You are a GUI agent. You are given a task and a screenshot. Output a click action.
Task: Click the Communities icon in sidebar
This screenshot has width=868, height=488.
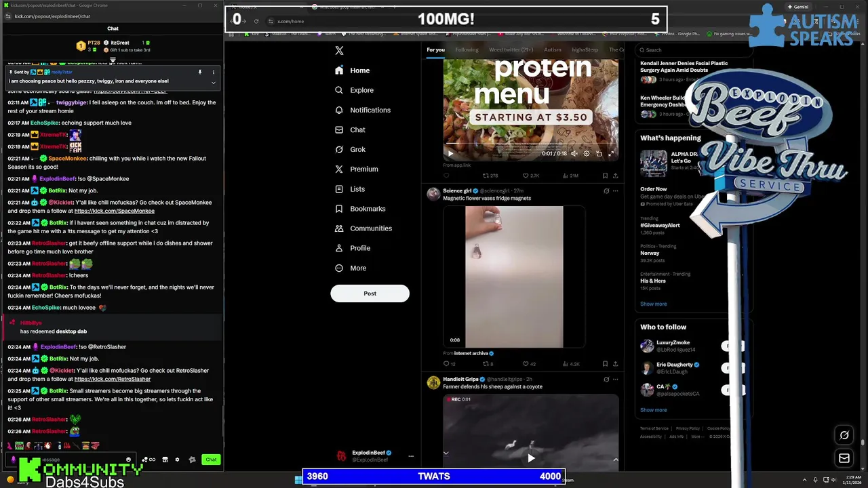point(339,228)
